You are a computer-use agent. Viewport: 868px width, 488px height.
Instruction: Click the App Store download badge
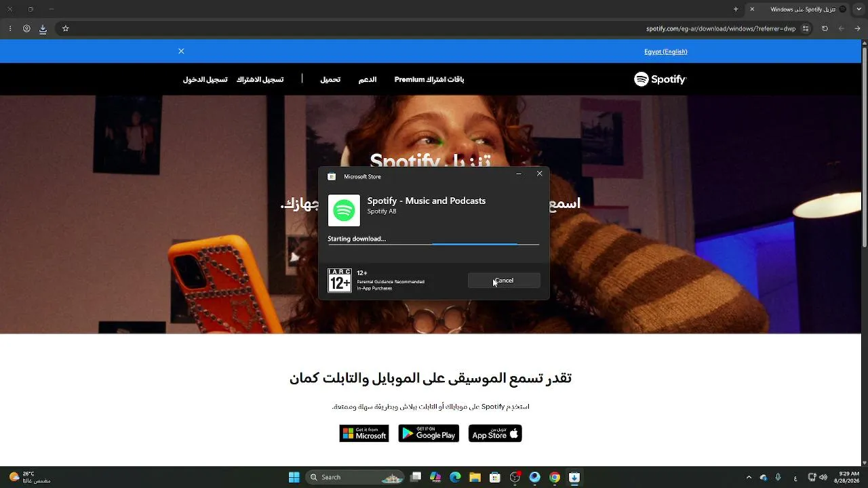tap(495, 433)
